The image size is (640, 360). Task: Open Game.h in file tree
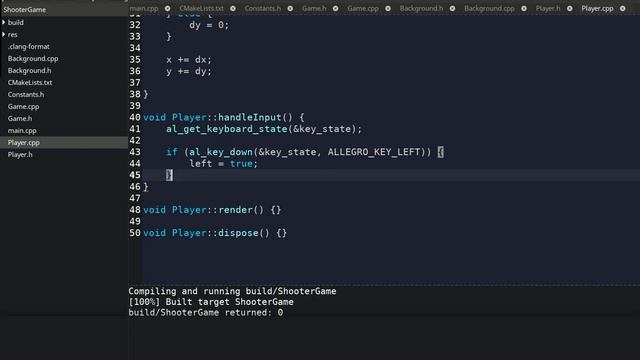click(20, 118)
